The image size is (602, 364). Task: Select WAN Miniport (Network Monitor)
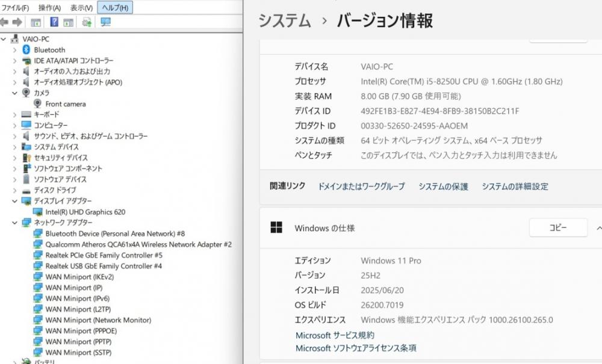point(98,320)
